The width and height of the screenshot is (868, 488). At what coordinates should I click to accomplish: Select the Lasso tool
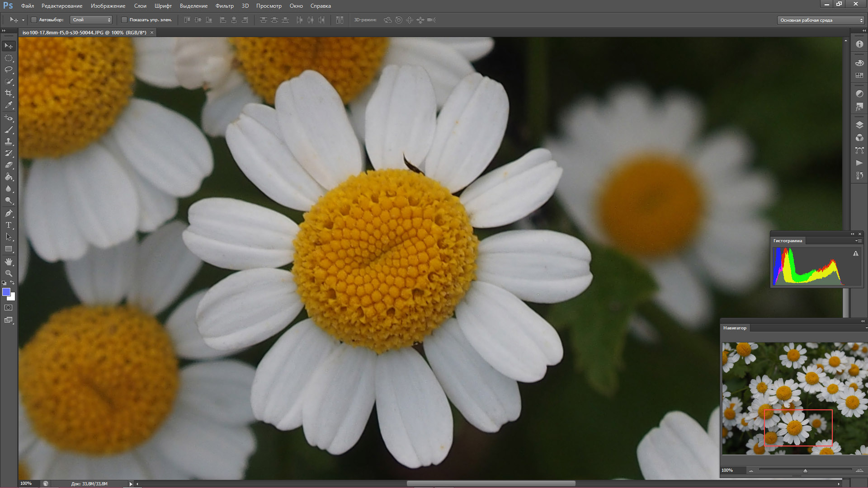tap(9, 70)
